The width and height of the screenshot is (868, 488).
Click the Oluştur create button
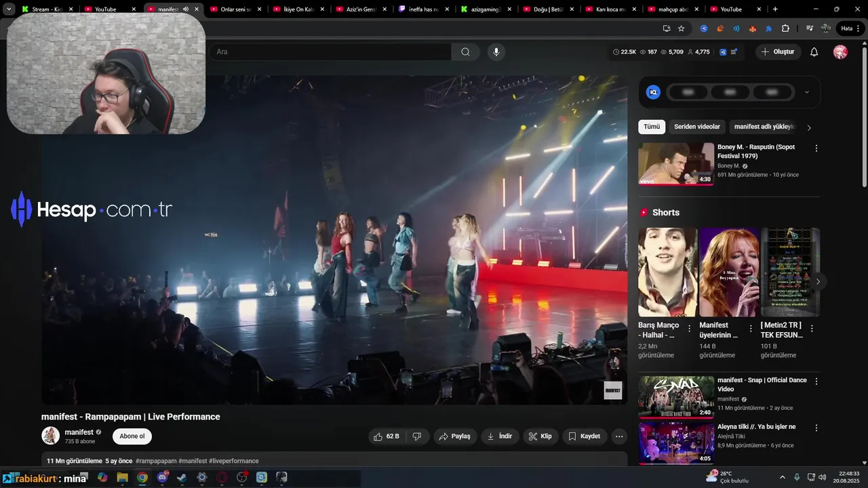778,52
